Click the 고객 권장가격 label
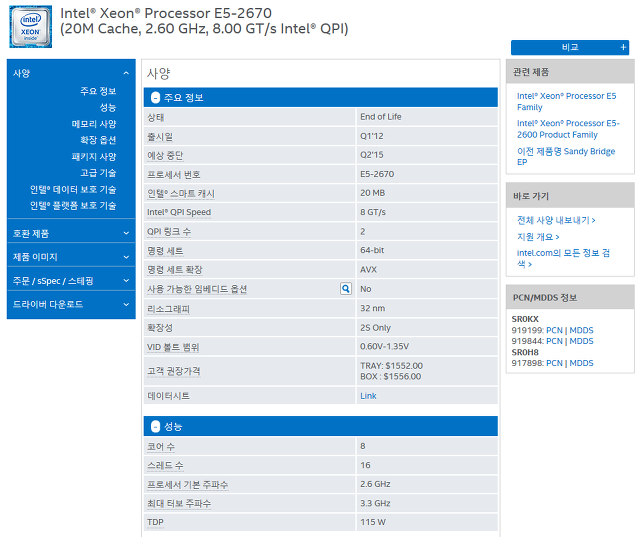Screen dimensions: 640x537 coord(173,371)
